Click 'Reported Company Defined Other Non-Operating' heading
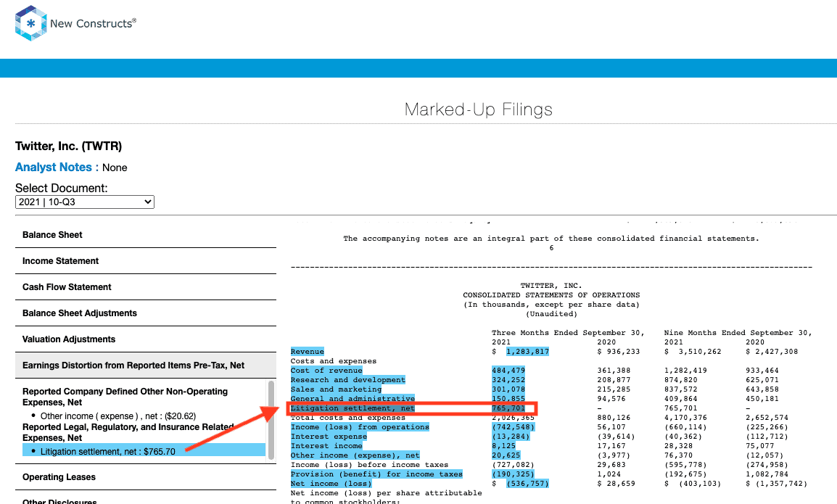The image size is (837, 504). 125,397
